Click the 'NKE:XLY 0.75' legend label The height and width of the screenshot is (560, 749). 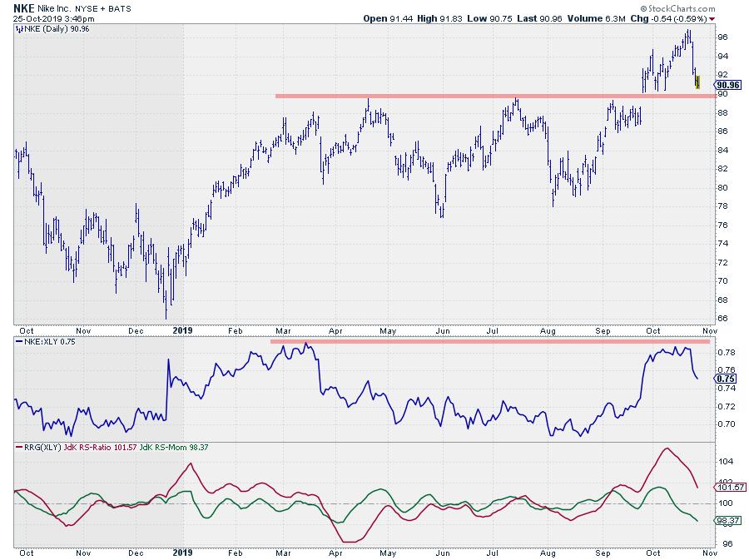(50, 342)
